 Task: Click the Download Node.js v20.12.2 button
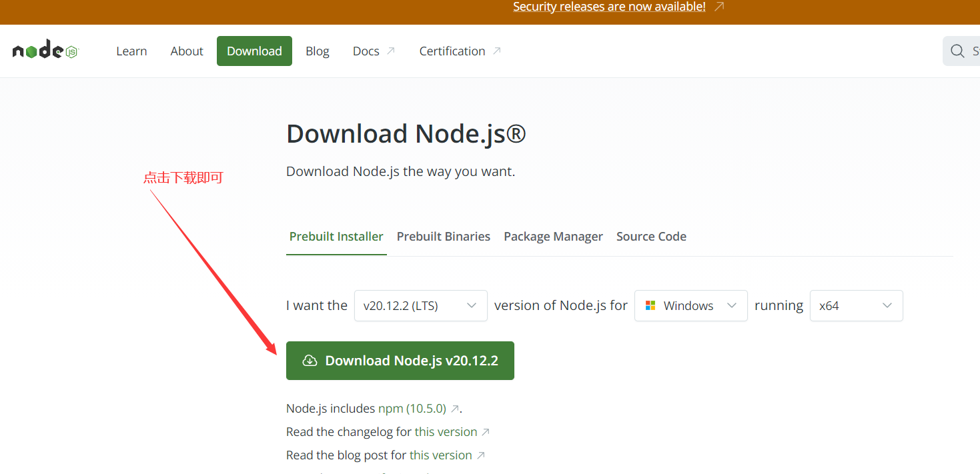click(400, 361)
